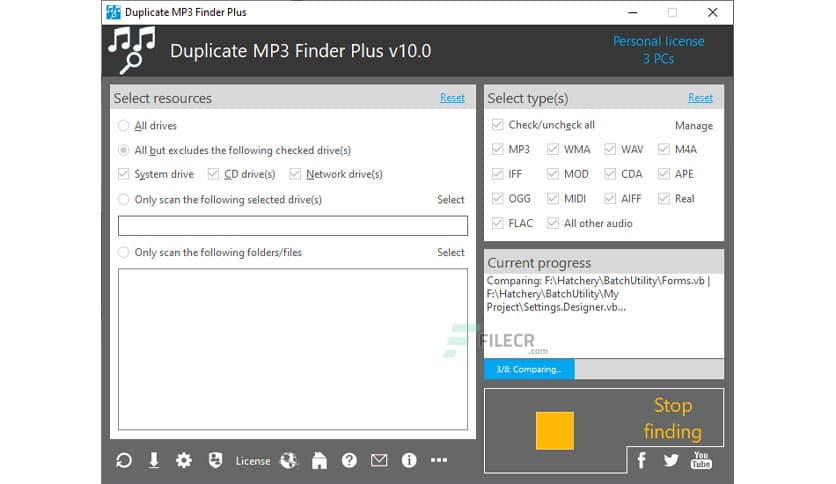Click the Stop finding button text
Screen dimensions: 836x484
tap(672, 418)
